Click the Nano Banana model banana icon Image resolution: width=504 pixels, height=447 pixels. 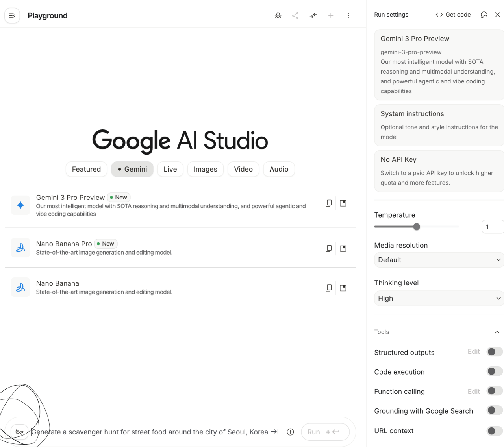click(20, 287)
